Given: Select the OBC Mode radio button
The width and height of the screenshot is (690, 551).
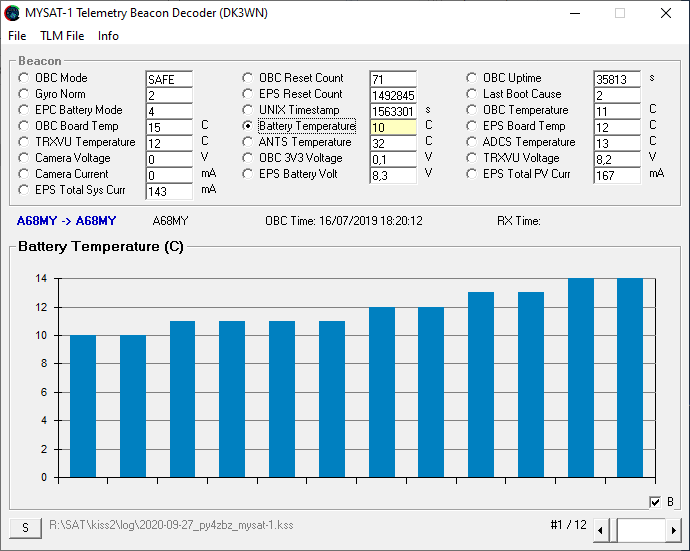Looking at the screenshot, I should (x=25, y=78).
